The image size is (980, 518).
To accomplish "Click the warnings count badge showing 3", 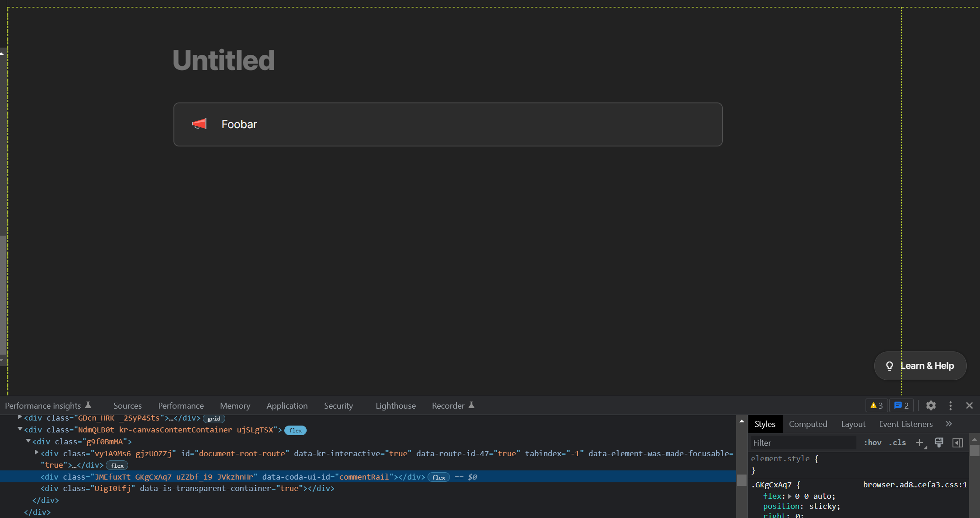I will click(876, 405).
